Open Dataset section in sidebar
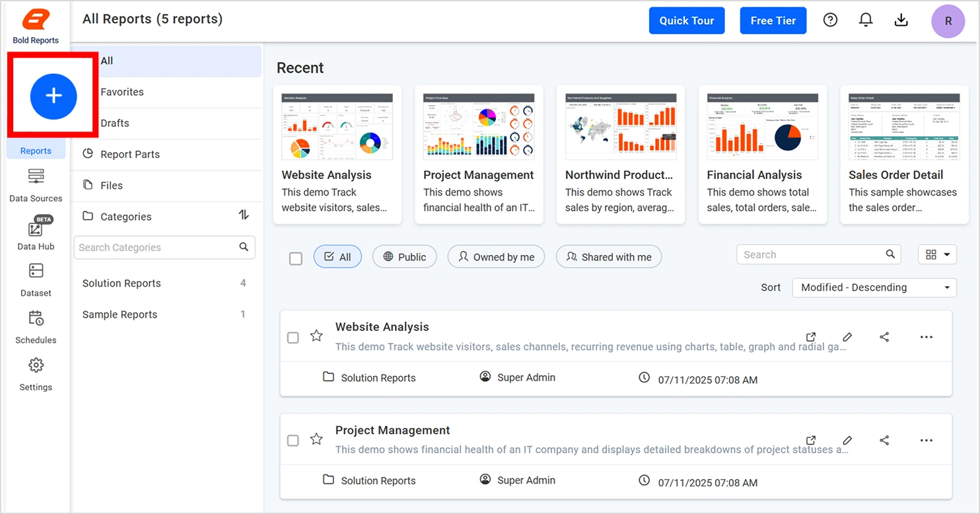 (x=36, y=280)
